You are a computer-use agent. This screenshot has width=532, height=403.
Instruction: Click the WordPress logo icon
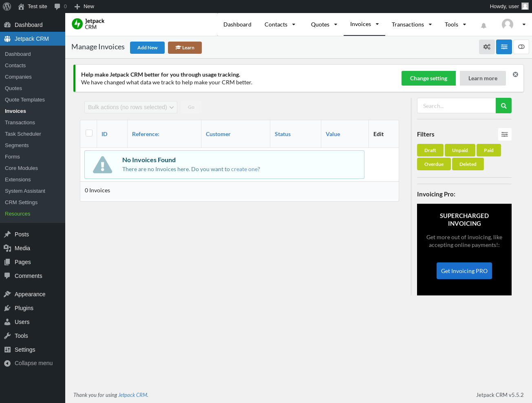[x=7, y=7]
